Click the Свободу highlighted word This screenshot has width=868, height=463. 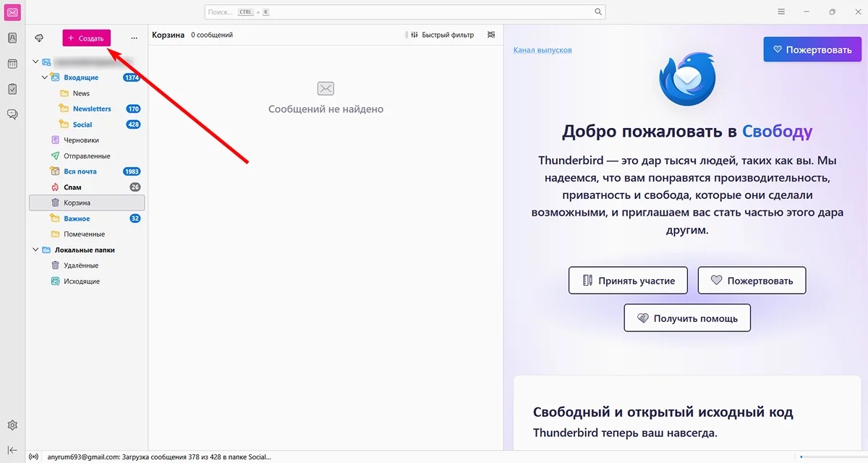click(x=778, y=132)
